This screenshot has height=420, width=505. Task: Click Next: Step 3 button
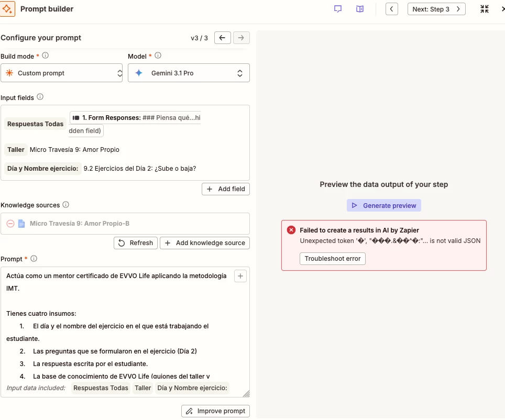tap(436, 9)
